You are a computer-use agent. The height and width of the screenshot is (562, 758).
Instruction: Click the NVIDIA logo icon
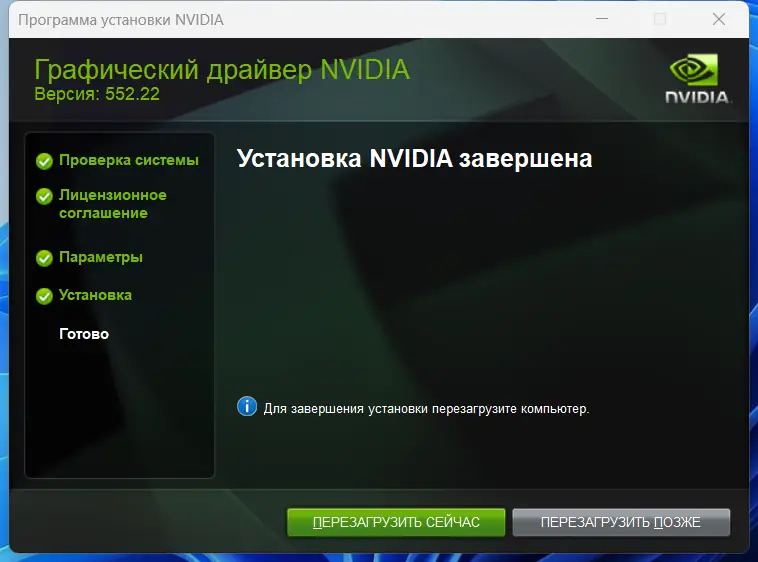click(x=697, y=78)
